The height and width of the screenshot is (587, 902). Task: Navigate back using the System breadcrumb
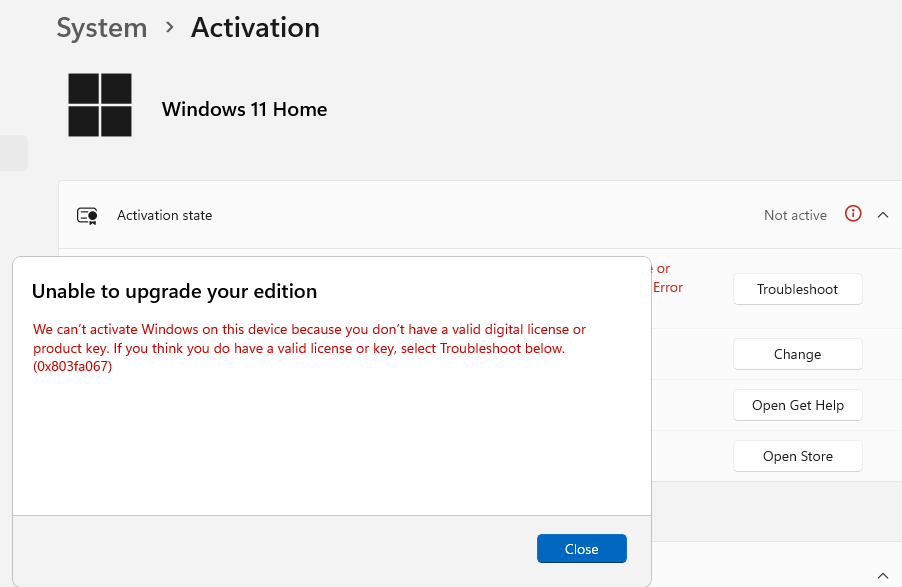click(101, 28)
